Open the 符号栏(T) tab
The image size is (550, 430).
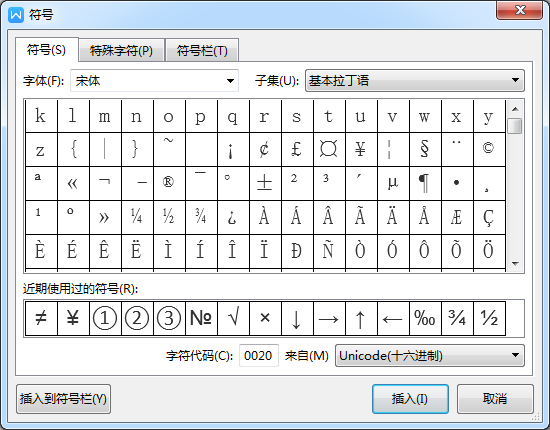click(x=202, y=51)
